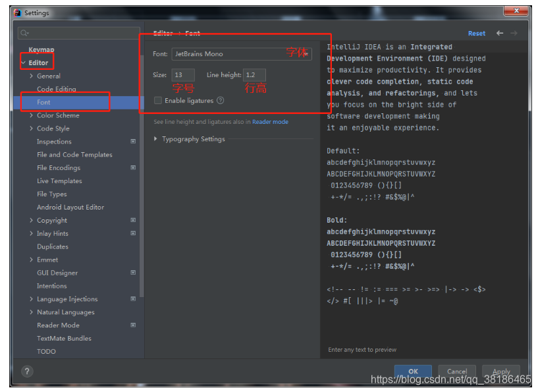Click the back arrow next to Reset
The height and width of the screenshot is (392, 538).
point(500,33)
